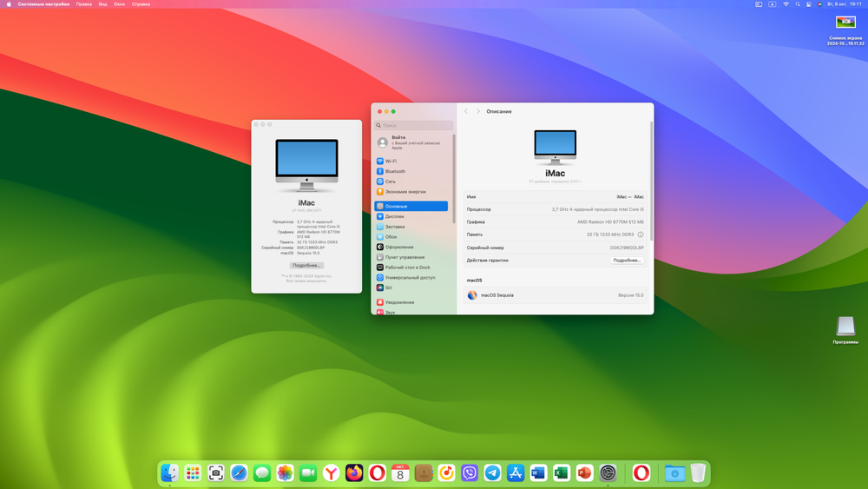The image size is (868, 489).
Task: Open the Вид menu
Action: (x=103, y=3)
